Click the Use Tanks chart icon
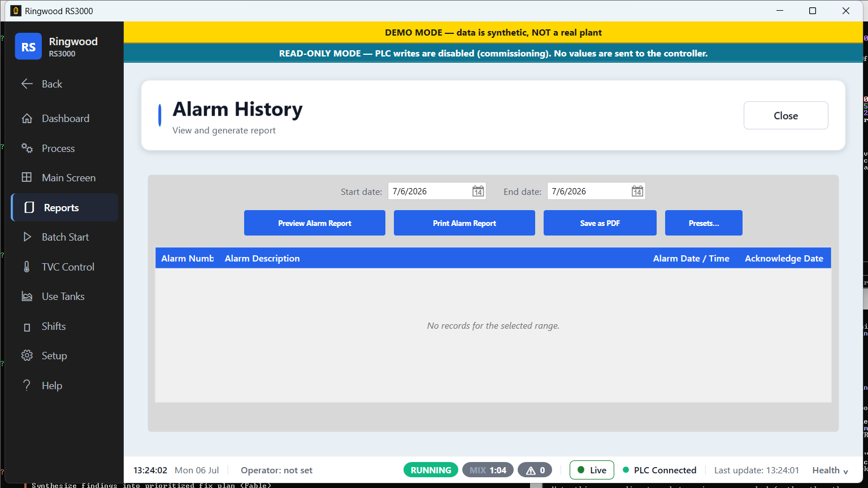This screenshot has height=488, width=868. [27, 297]
